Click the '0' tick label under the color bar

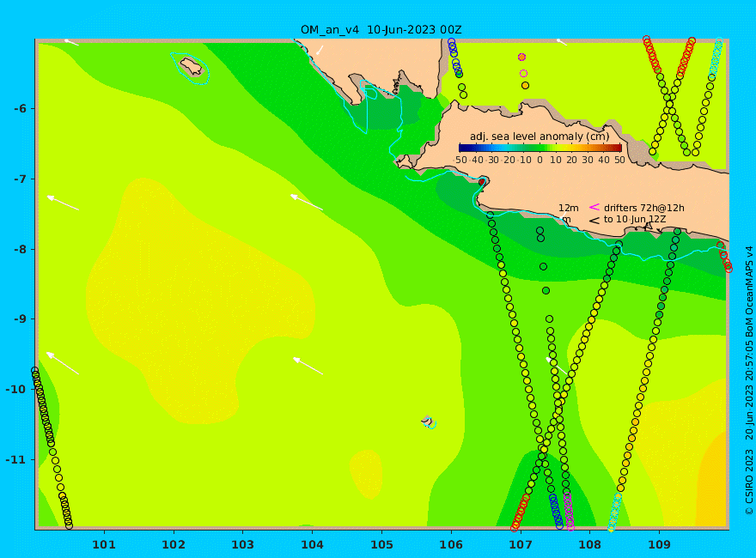click(540, 160)
